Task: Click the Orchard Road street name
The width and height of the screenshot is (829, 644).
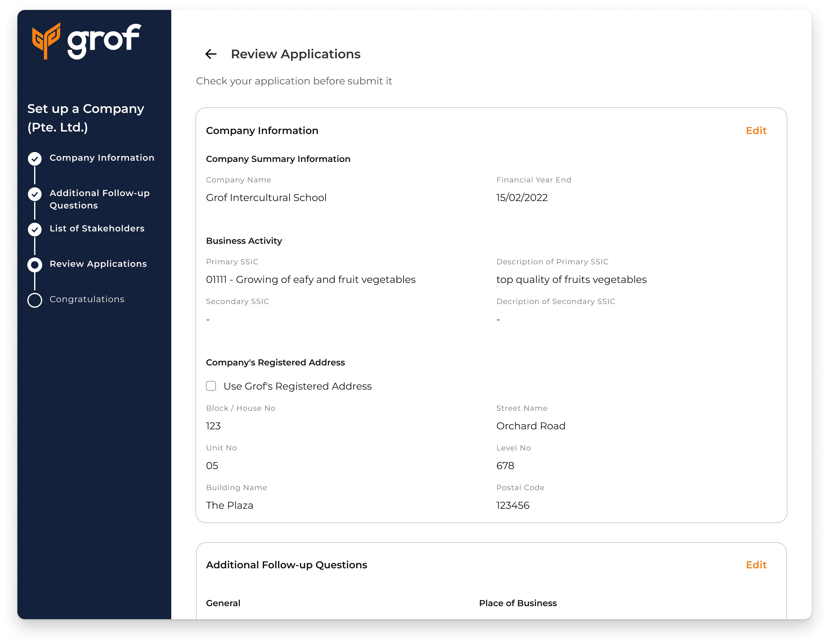Action: [x=531, y=426]
